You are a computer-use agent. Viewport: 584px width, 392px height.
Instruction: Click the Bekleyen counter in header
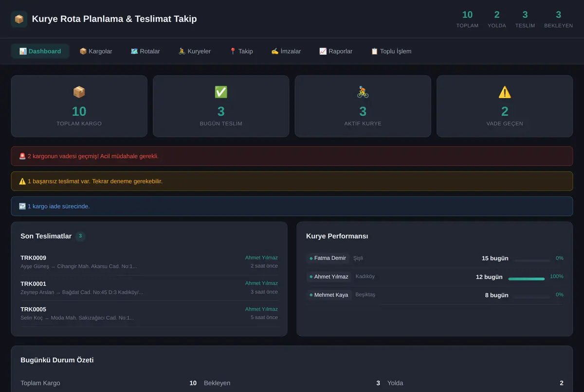[558, 19]
